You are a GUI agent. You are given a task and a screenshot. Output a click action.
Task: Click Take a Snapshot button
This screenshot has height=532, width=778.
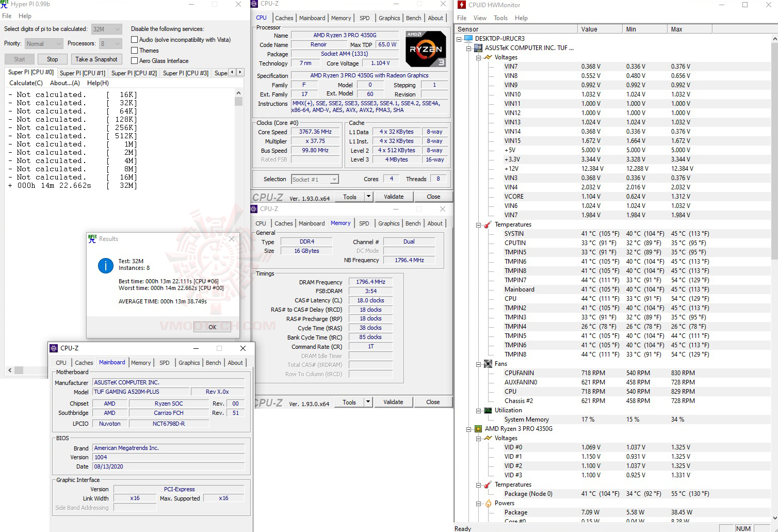(x=96, y=59)
